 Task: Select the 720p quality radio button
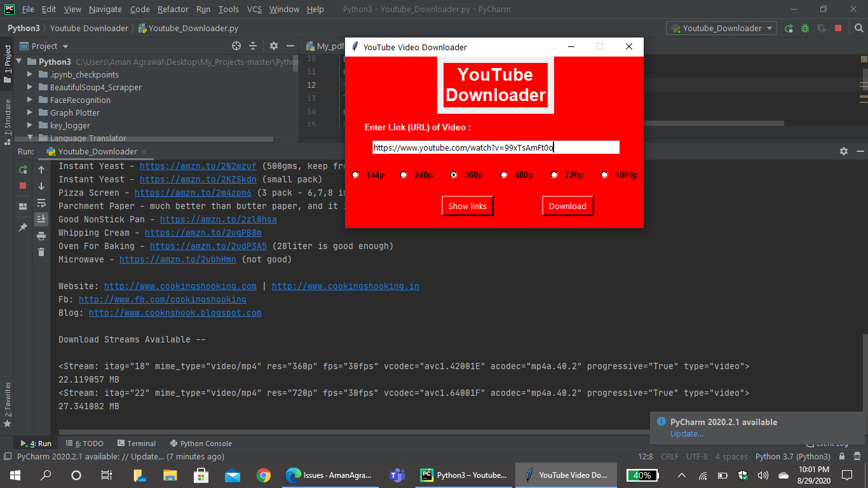coord(554,175)
